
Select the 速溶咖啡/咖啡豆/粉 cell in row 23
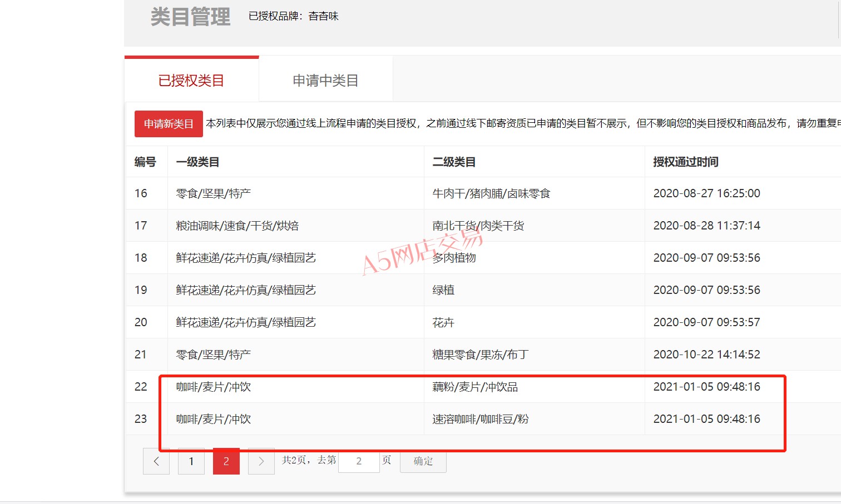point(481,419)
